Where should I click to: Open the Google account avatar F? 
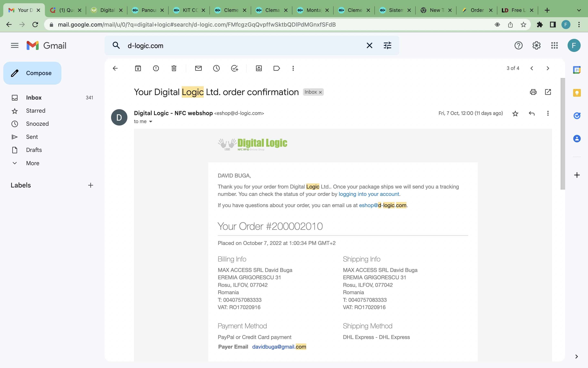point(574,46)
